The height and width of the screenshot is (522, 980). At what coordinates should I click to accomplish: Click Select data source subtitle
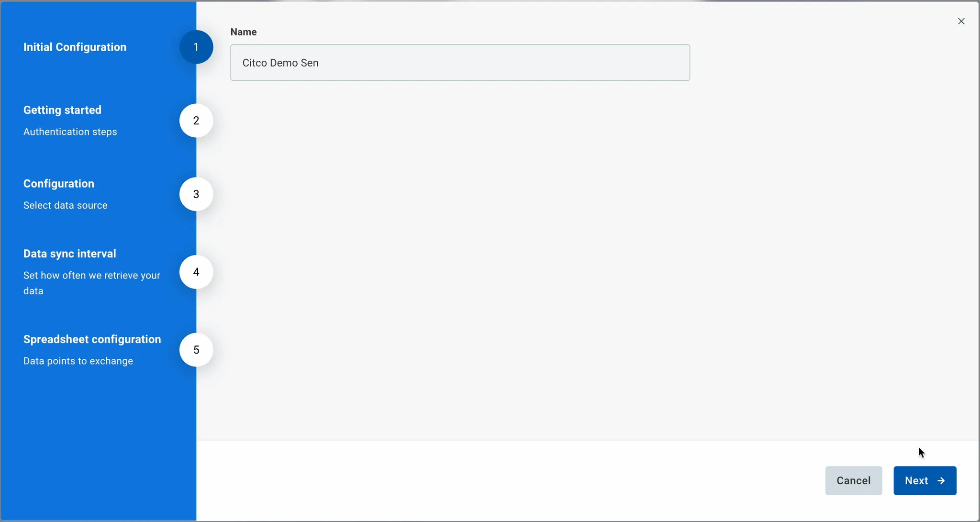tap(66, 205)
